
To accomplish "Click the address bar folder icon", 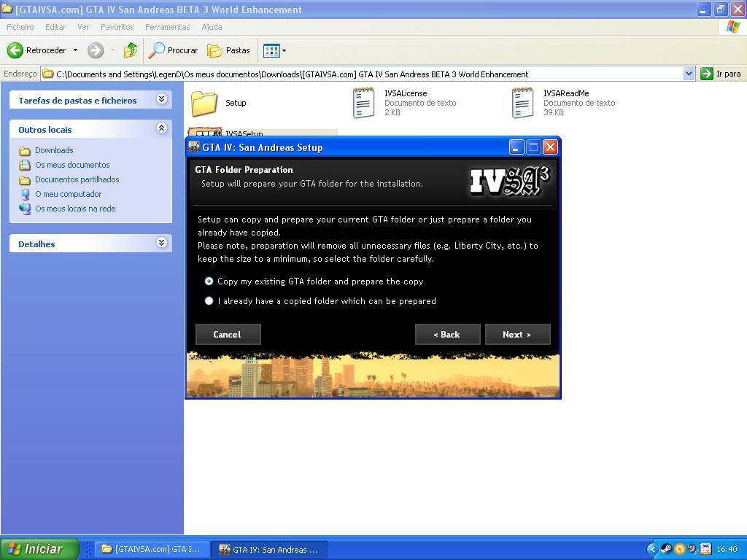I will click(47, 74).
